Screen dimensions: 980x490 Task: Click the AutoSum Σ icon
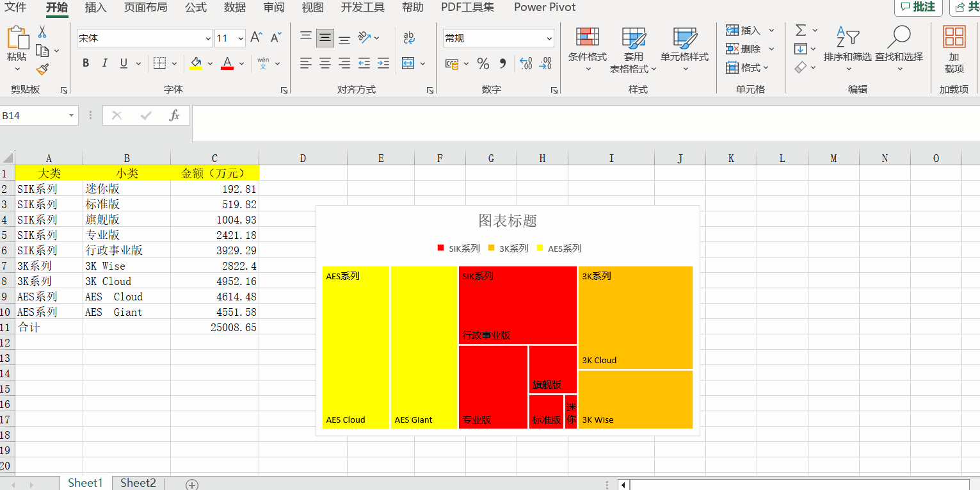click(x=799, y=29)
